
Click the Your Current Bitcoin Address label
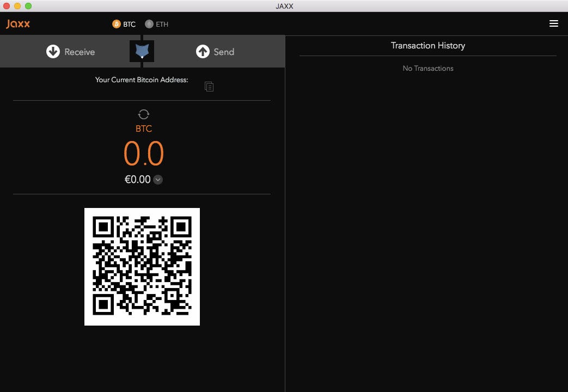(142, 79)
